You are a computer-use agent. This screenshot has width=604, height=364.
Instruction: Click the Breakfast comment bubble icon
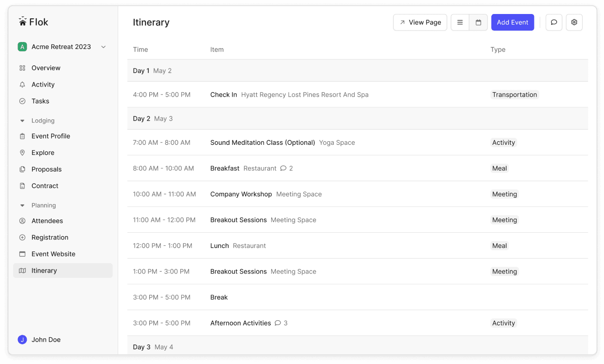[x=283, y=168]
